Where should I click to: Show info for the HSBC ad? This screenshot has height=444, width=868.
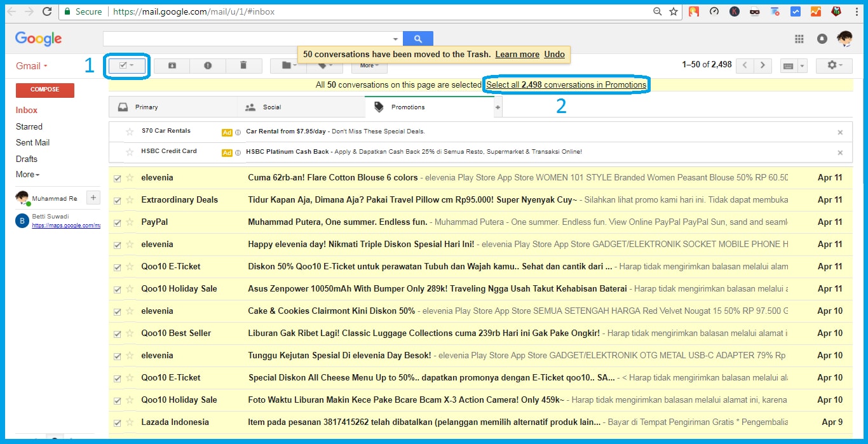click(x=238, y=152)
